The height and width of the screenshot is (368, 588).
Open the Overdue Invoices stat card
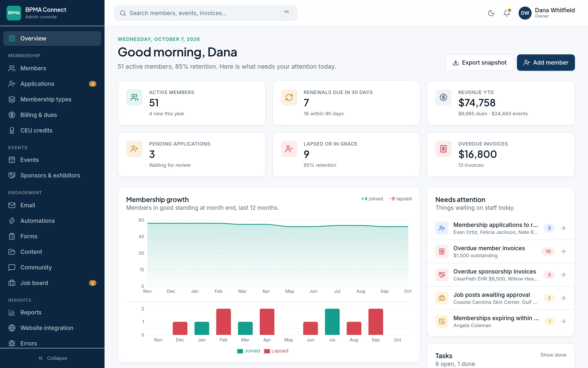click(x=501, y=155)
